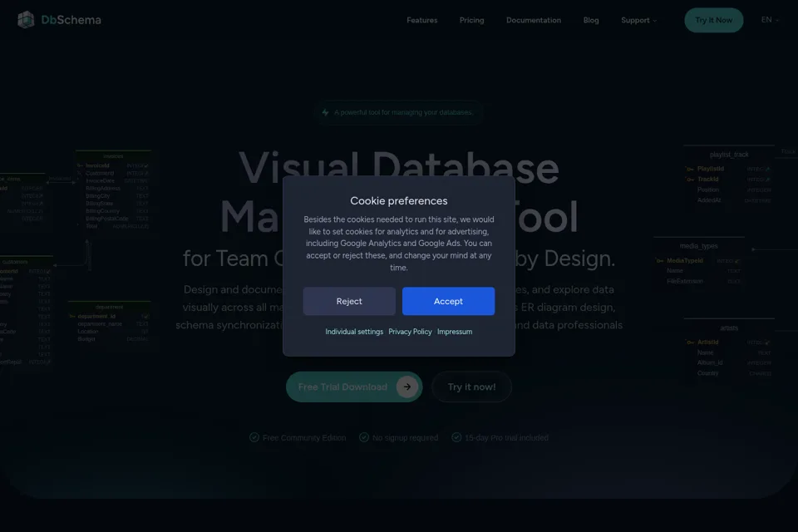Click the BillingAddress column row

point(113,189)
